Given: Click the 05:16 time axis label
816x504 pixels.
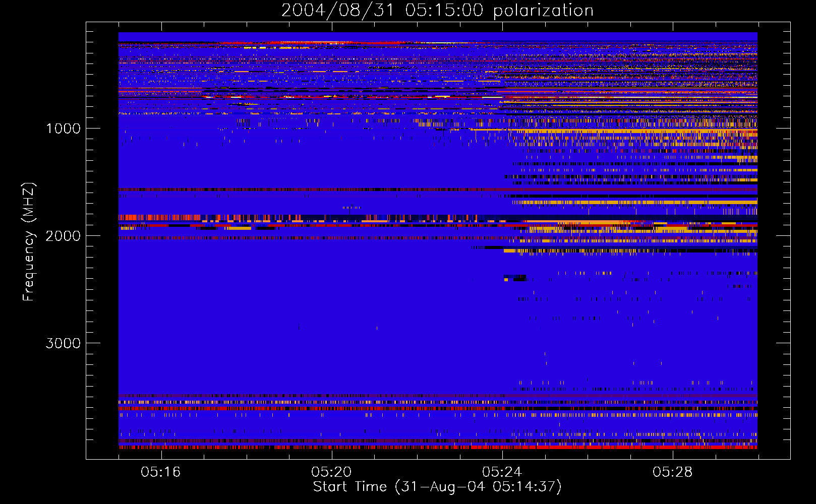Looking at the screenshot, I should click(161, 472).
